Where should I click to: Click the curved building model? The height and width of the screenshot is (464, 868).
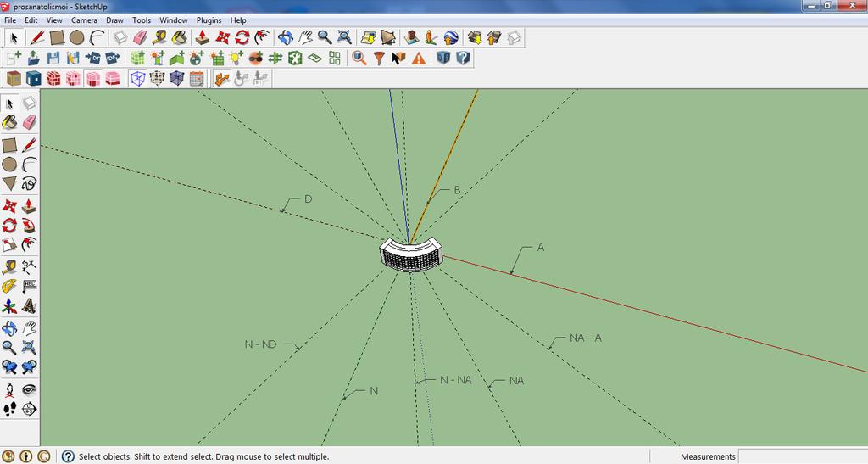[x=411, y=254]
